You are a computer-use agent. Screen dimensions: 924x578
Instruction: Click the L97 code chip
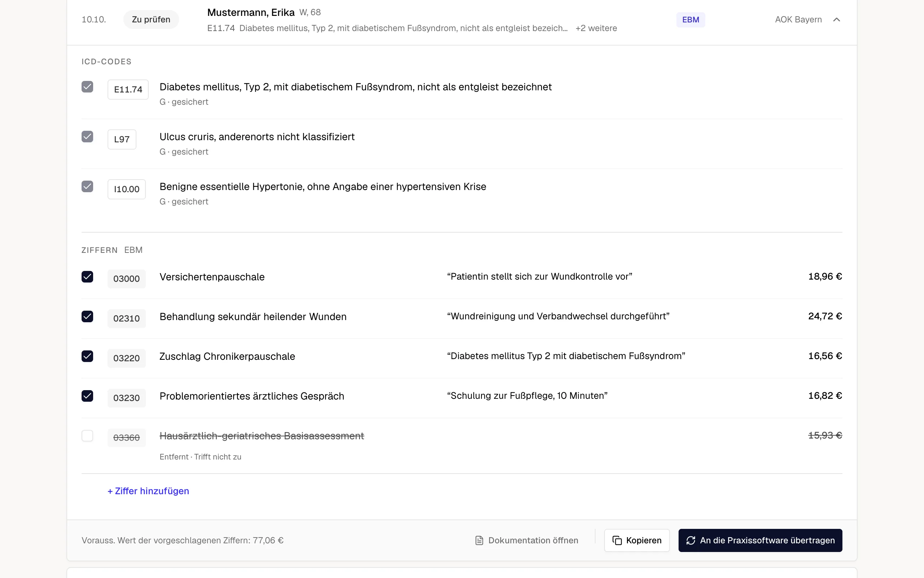[x=122, y=139]
